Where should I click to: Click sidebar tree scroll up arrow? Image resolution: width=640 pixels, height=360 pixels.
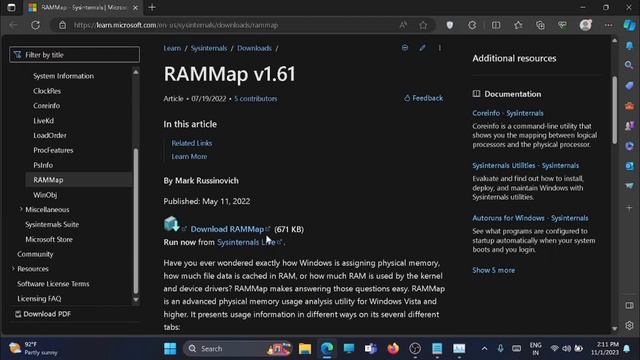[136, 72]
